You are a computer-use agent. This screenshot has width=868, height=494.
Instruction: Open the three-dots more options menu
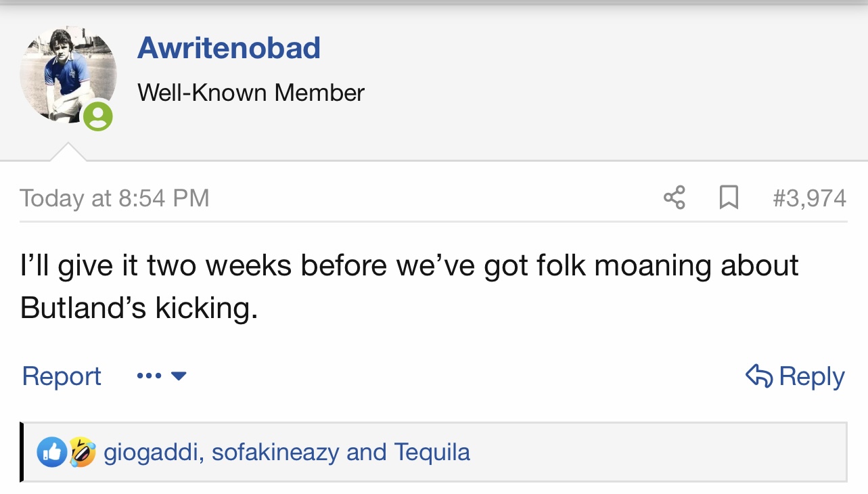149,376
